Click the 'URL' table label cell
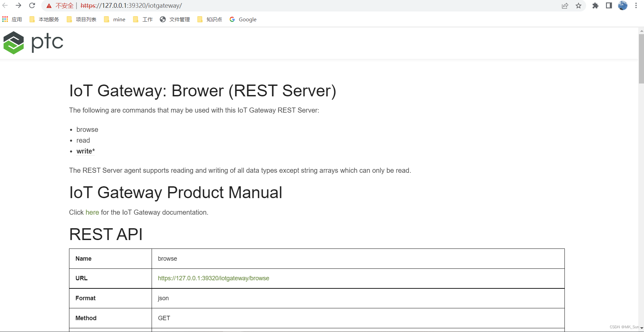 pos(110,278)
